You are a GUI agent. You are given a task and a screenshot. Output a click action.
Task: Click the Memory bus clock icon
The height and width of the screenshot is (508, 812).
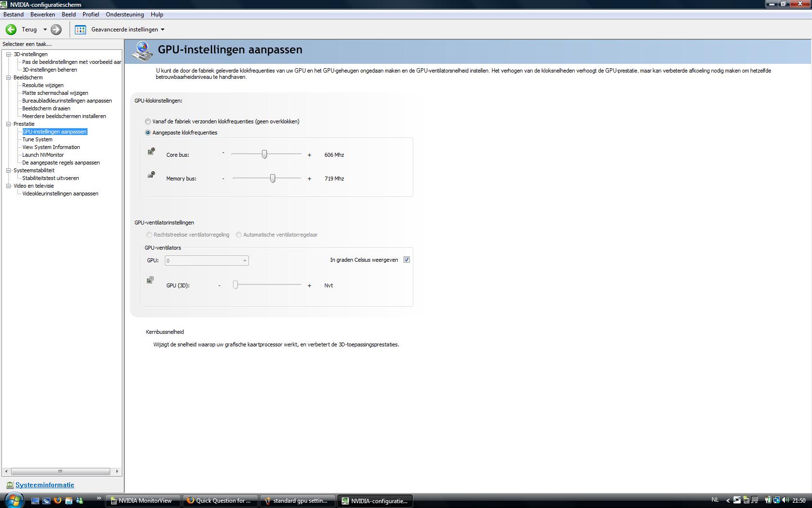click(x=151, y=175)
